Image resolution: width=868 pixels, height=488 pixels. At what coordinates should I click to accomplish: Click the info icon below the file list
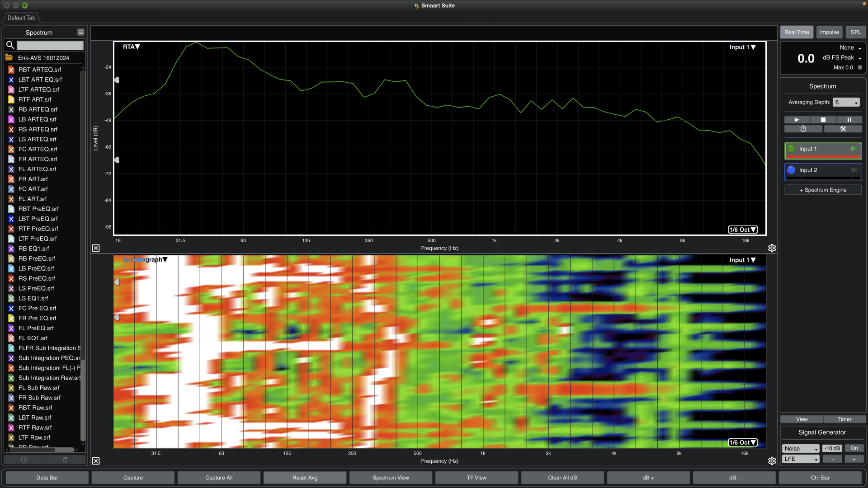pyautogui.click(x=24, y=460)
